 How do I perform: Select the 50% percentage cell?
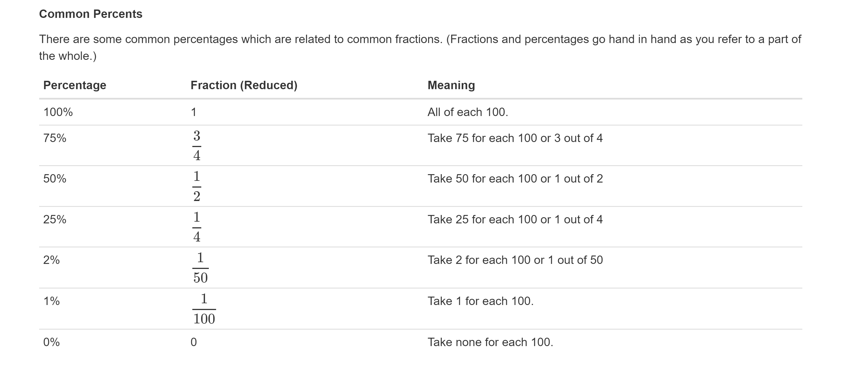click(x=55, y=179)
